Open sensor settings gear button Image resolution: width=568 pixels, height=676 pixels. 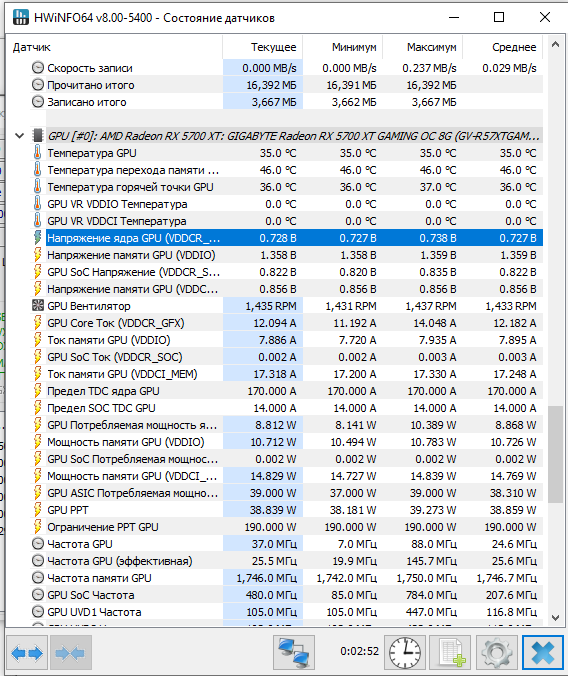click(x=496, y=653)
